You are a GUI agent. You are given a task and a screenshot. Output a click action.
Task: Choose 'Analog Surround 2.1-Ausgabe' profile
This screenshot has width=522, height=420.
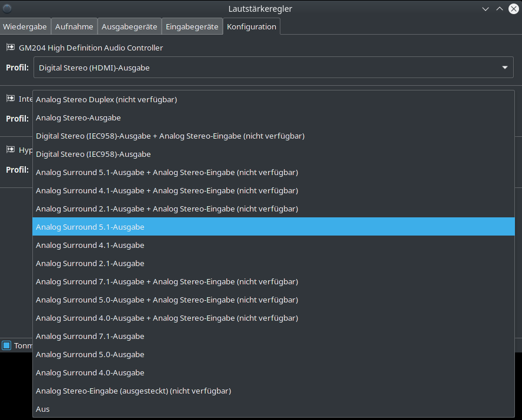274,263
